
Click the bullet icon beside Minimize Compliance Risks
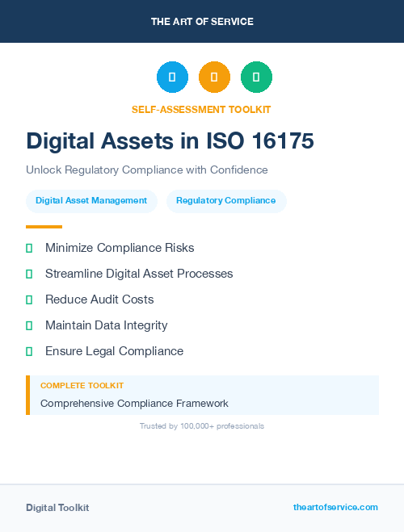pyautogui.click(x=29, y=249)
